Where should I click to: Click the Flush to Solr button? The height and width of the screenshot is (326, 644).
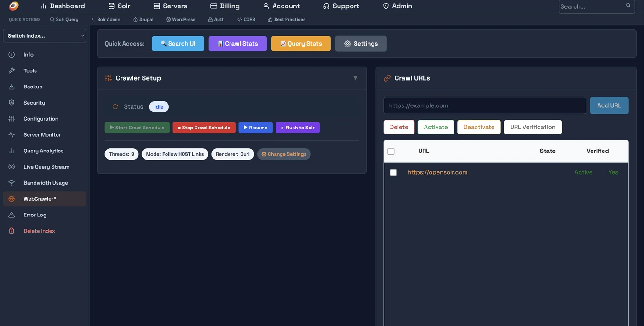coord(297,128)
